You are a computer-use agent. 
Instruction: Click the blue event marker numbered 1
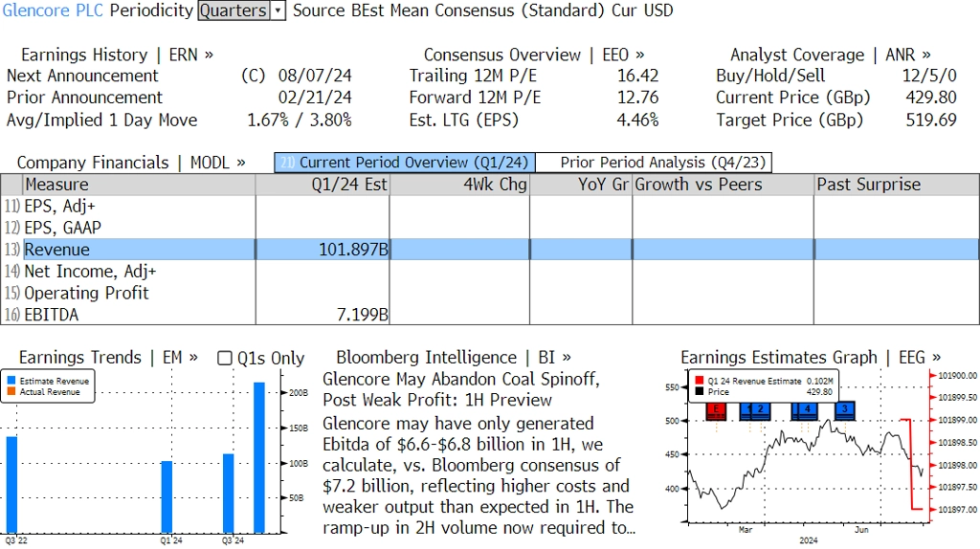point(746,410)
